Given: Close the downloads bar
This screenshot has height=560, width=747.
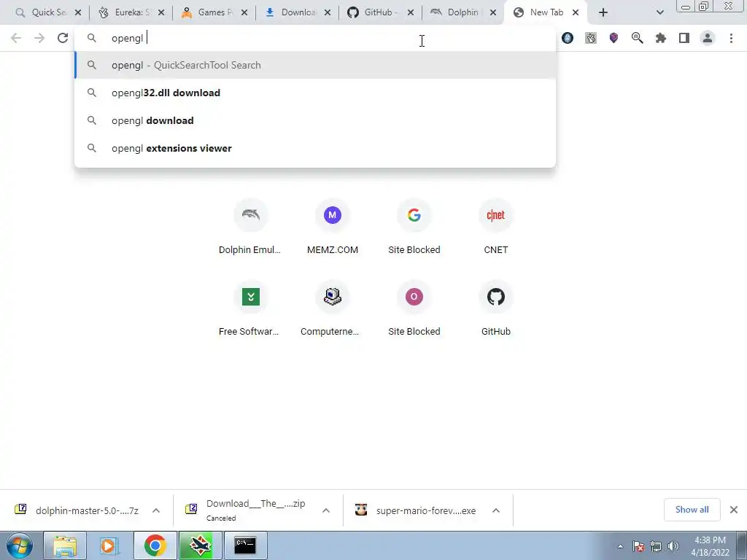Looking at the screenshot, I should (x=734, y=510).
